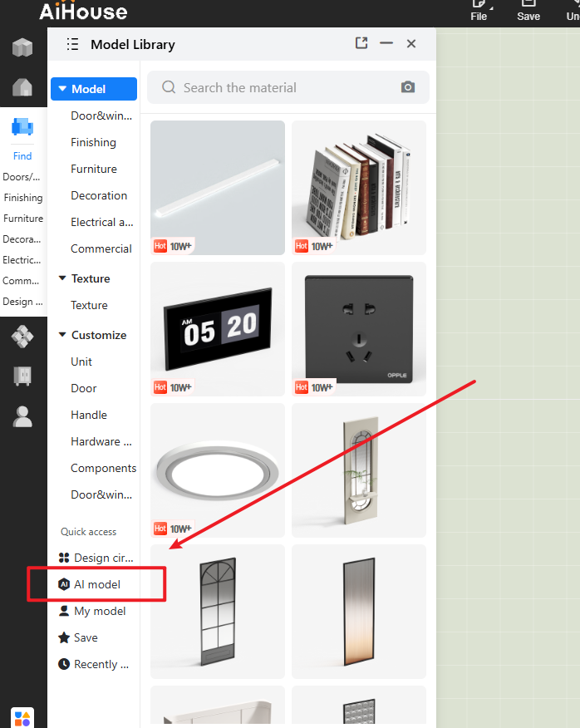The image size is (580, 728).
Task: Open the colorful apps icon at bottom left
Action: click(x=22, y=718)
